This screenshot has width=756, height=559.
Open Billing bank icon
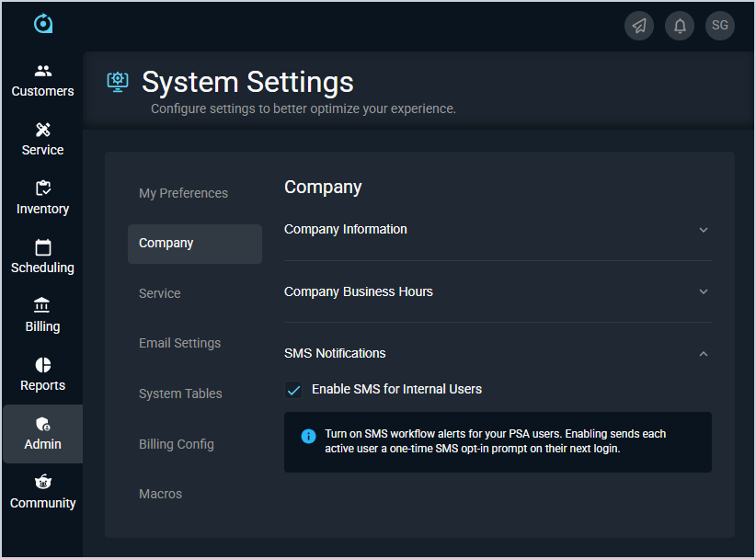pos(42,306)
